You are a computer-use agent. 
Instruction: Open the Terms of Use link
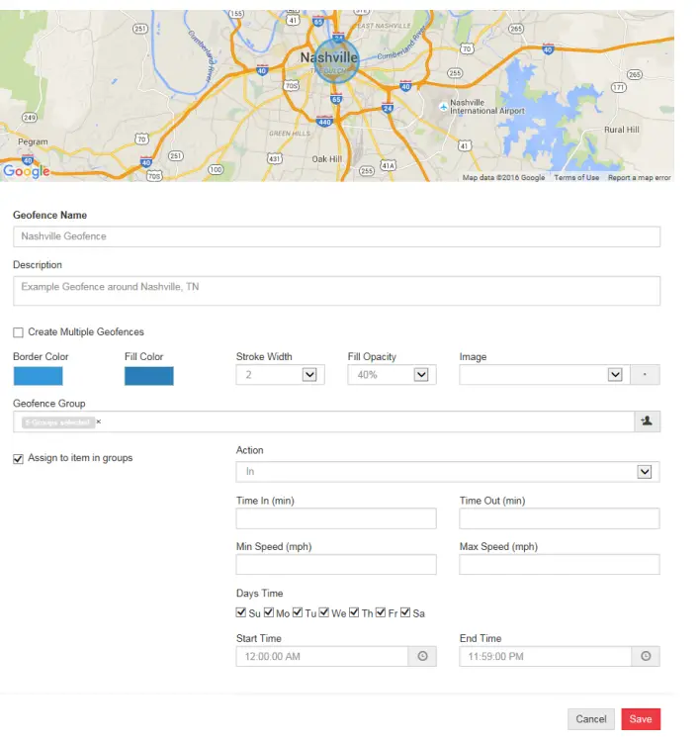tap(576, 178)
